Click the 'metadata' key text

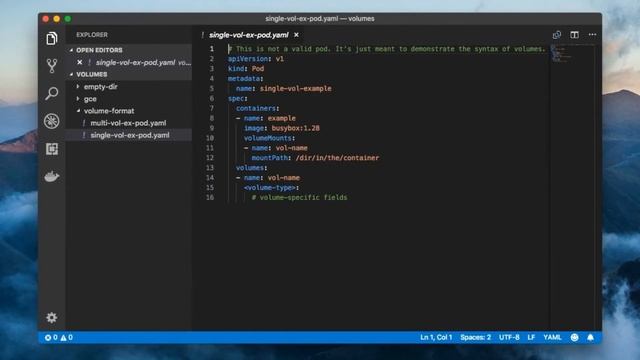[x=244, y=78]
